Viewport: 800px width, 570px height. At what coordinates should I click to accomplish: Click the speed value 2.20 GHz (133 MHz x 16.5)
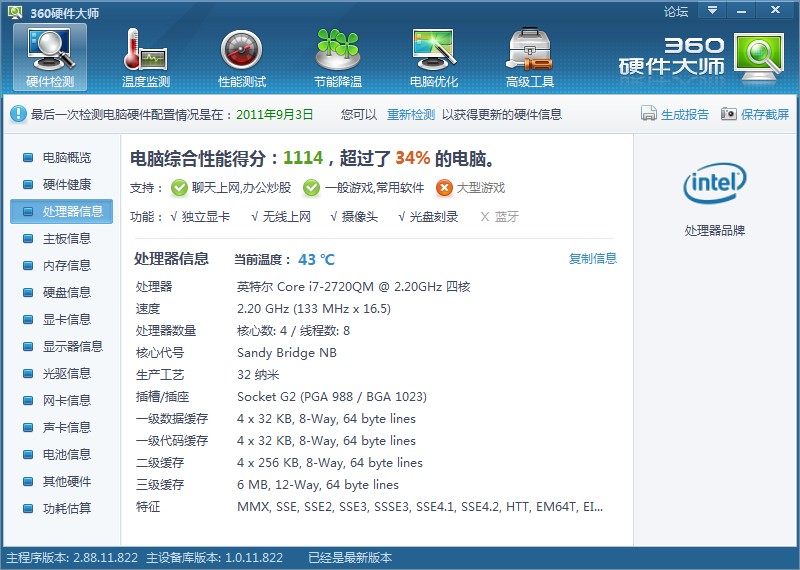pos(314,309)
